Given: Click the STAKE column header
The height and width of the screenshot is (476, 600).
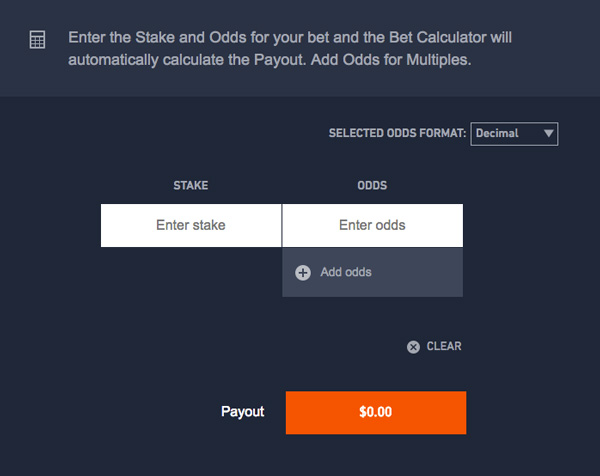Looking at the screenshot, I should 191,186.
